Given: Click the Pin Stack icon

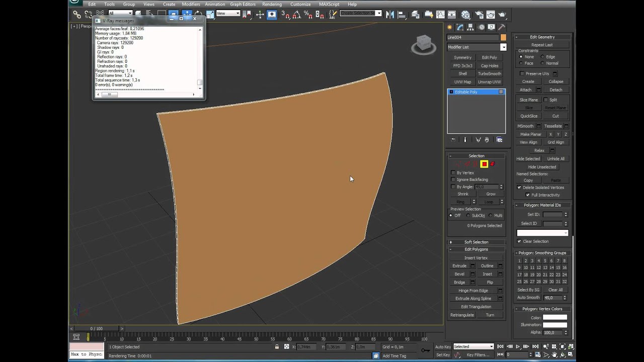Looking at the screenshot, I should [x=452, y=140].
